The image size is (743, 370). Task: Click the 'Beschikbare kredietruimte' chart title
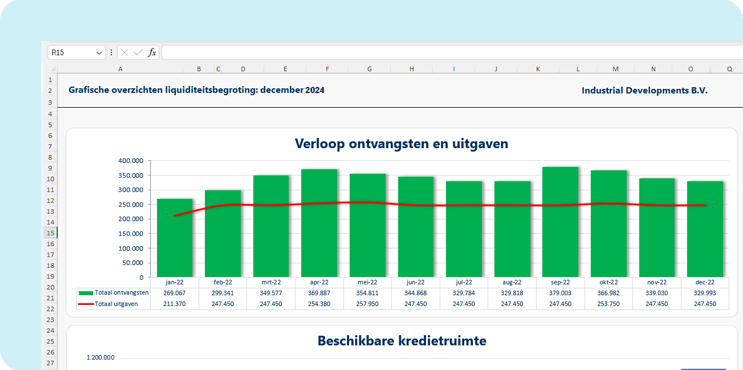point(402,341)
